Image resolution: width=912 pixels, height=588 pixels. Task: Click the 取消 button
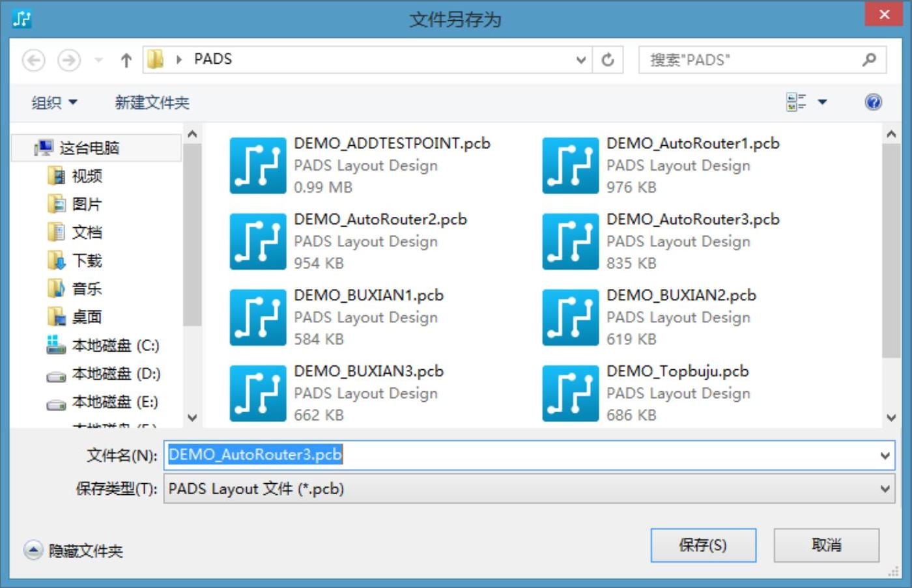[x=827, y=545]
